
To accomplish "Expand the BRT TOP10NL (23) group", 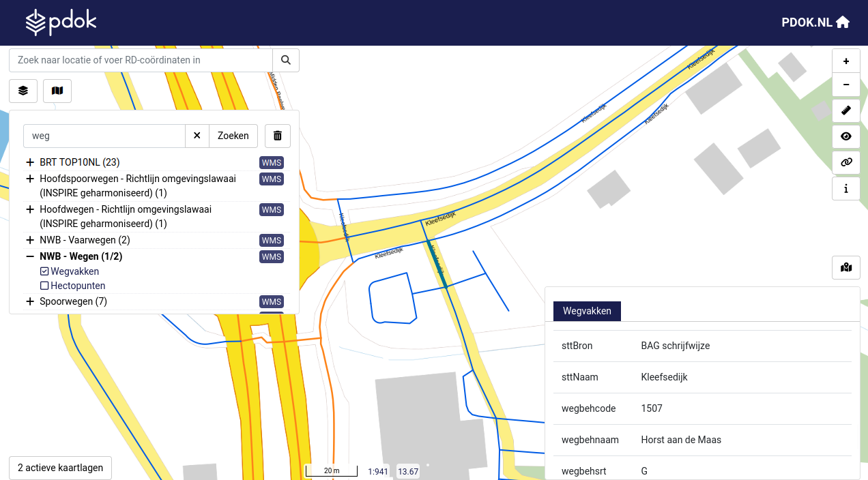I will click(30, 162).
